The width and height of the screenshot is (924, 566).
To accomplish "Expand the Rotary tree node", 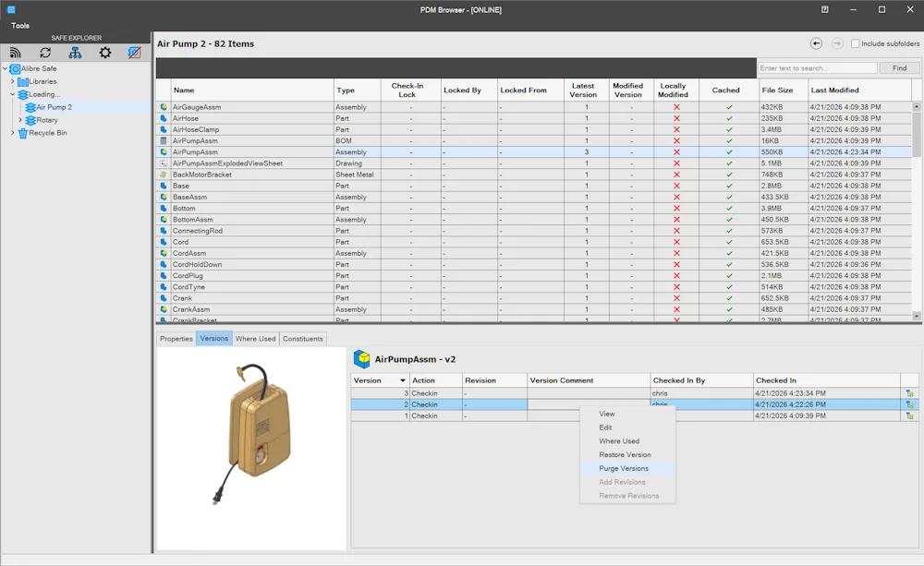I will pyautogui.click(x=20, y=120).
